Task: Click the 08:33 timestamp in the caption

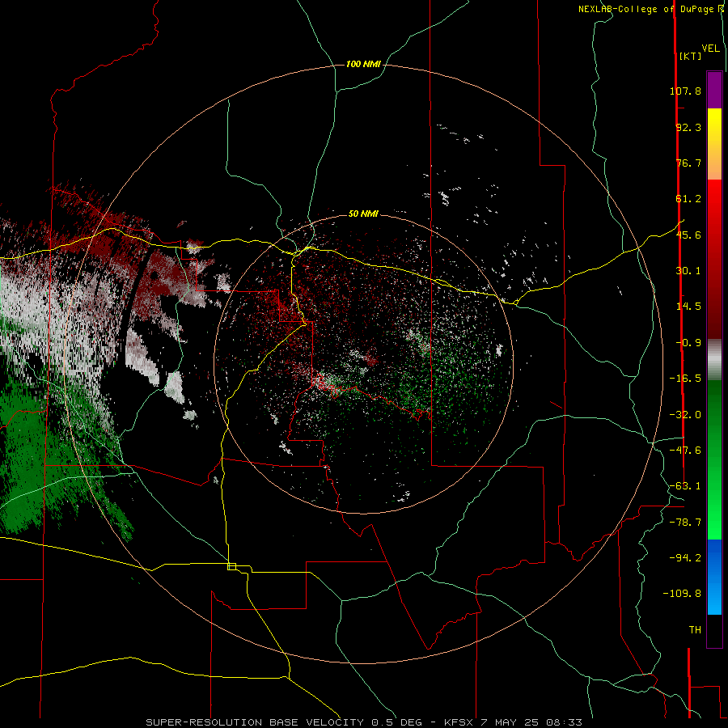Action: click(565, 722)
